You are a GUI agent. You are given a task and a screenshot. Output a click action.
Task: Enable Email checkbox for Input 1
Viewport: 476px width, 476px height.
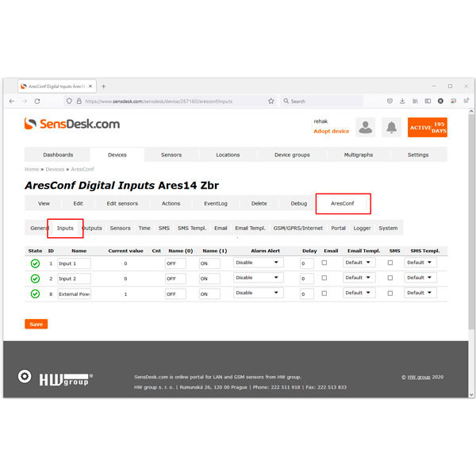(x=324, y=263)
